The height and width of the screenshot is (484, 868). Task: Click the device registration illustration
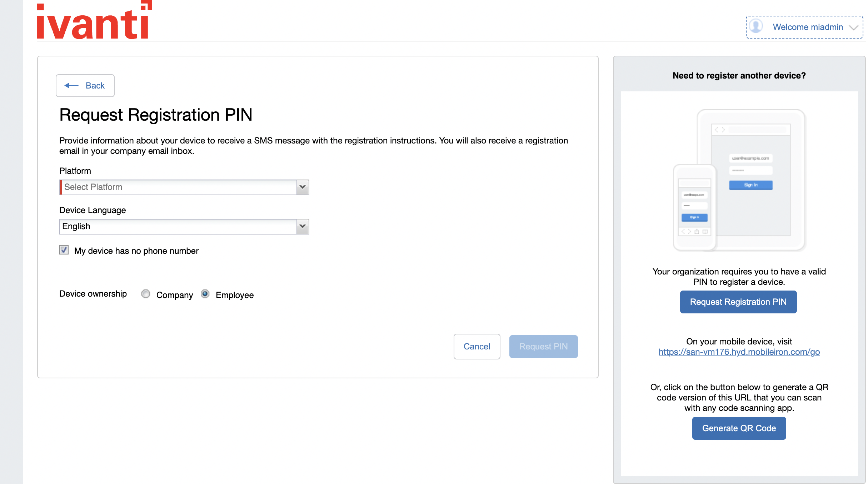tap(739, 180)
